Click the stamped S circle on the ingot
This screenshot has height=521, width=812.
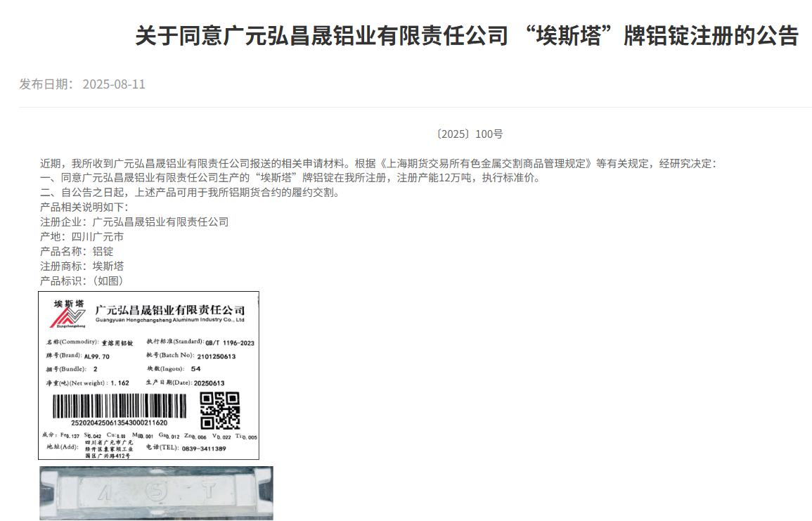point(157,492)
